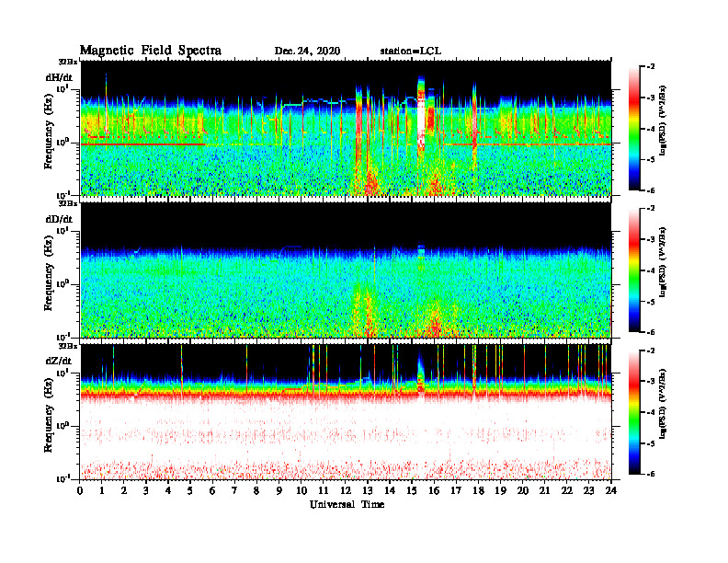Click the 32Hz label atop dH/dt panel
This screenshot has width=728, height=563.
(x=68, y=62)
